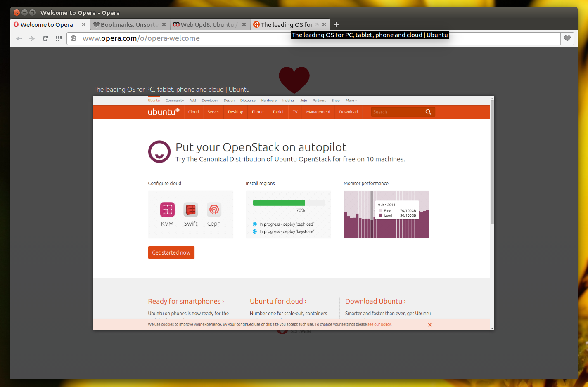Reload the page with the refresh icon
This screenshot has width=588, height=387.
[45, 38]
